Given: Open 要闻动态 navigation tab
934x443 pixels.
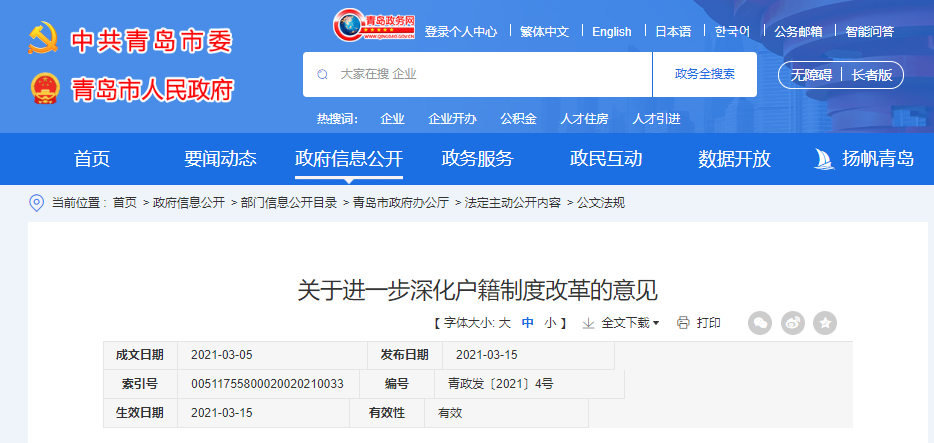Looking at the screenshot, I should (220, 159).
